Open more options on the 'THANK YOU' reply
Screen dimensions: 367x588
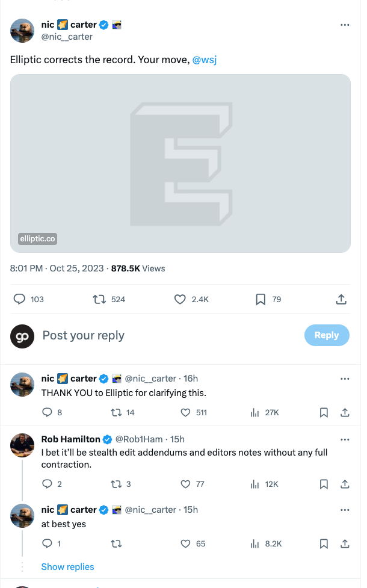[345, 379]
